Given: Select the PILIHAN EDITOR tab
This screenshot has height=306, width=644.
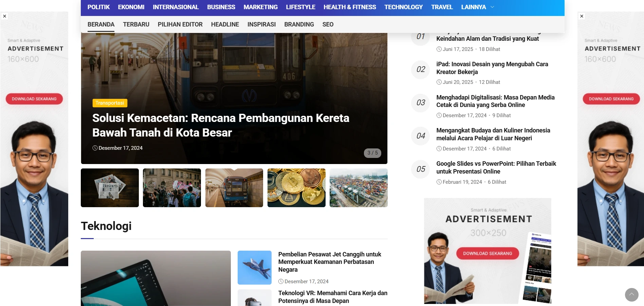Looking at the screenshot, I should click(180, 24).
